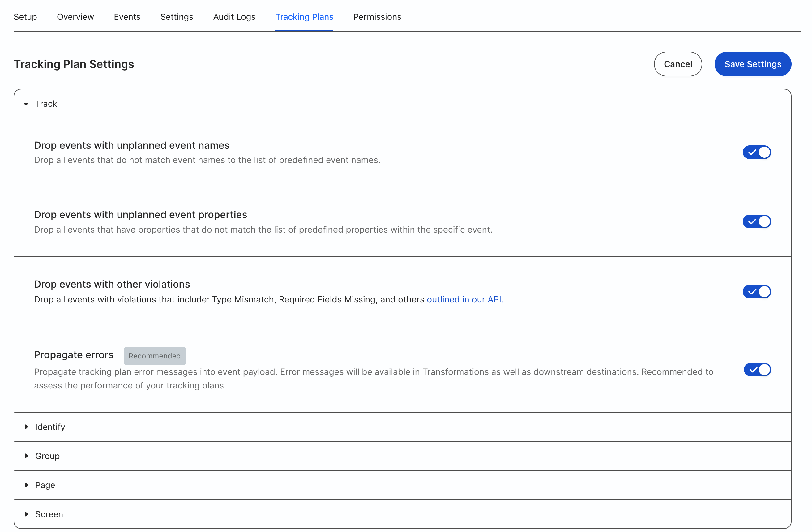Screen dimensions: 812x532
Task: View the Audit Logs tab
Action: coord(234,17)
